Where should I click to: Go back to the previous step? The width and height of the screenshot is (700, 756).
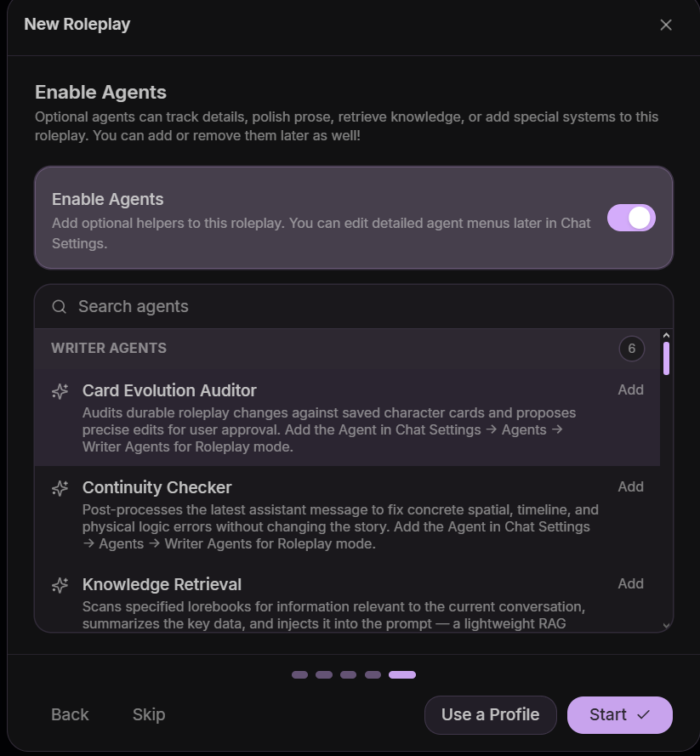click(70, 714)
